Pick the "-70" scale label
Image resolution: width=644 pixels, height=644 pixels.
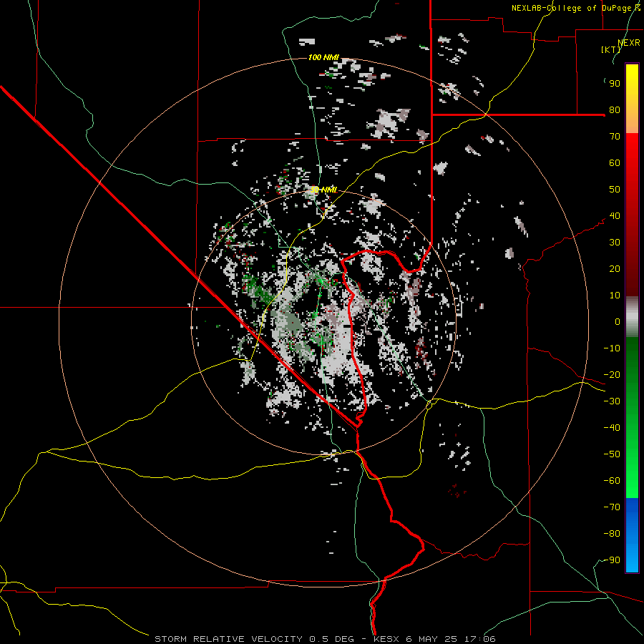click(x=612, y=507)
